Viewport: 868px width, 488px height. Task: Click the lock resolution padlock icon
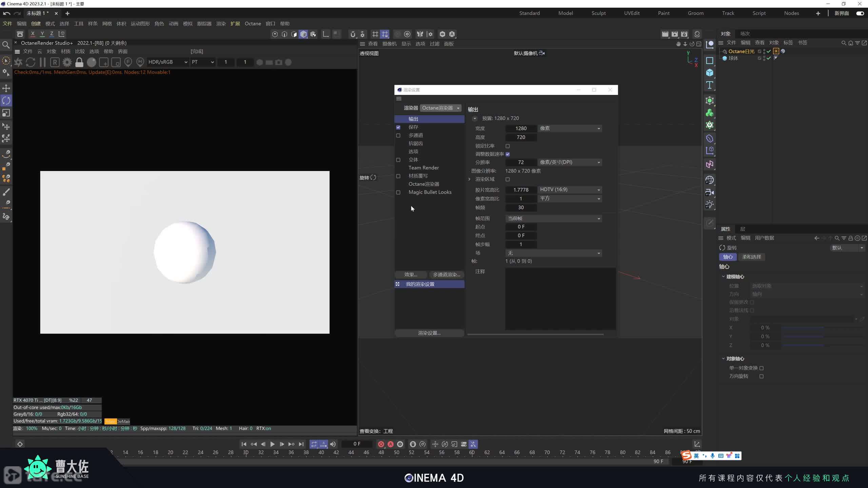click(79, 62)
